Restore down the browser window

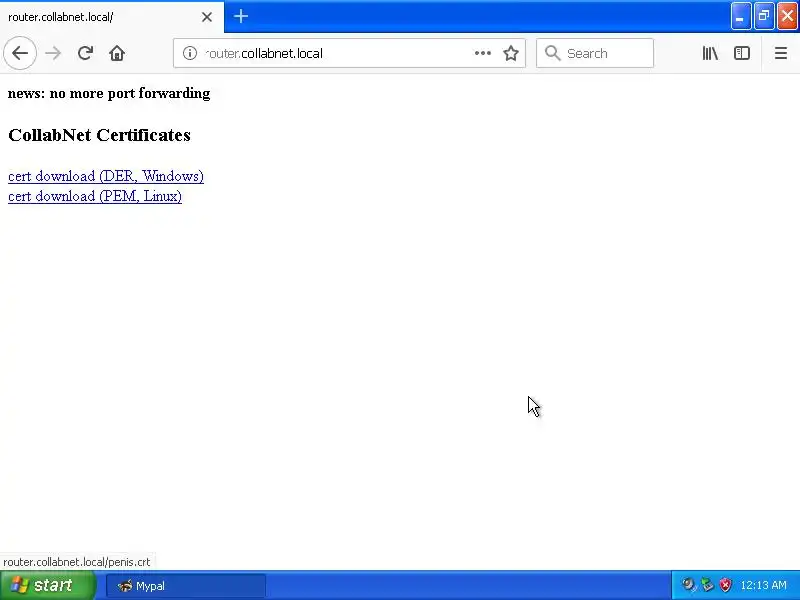click(x=764, y=16)
